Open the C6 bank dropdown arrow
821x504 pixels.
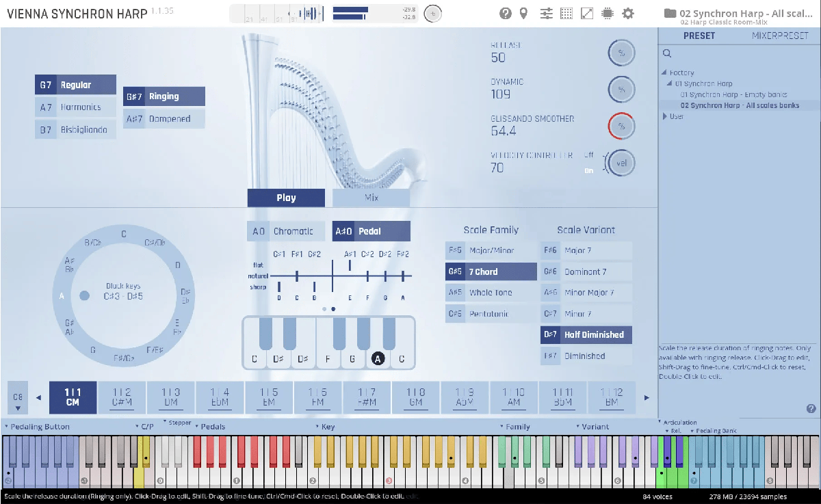[x=18, y=409]
